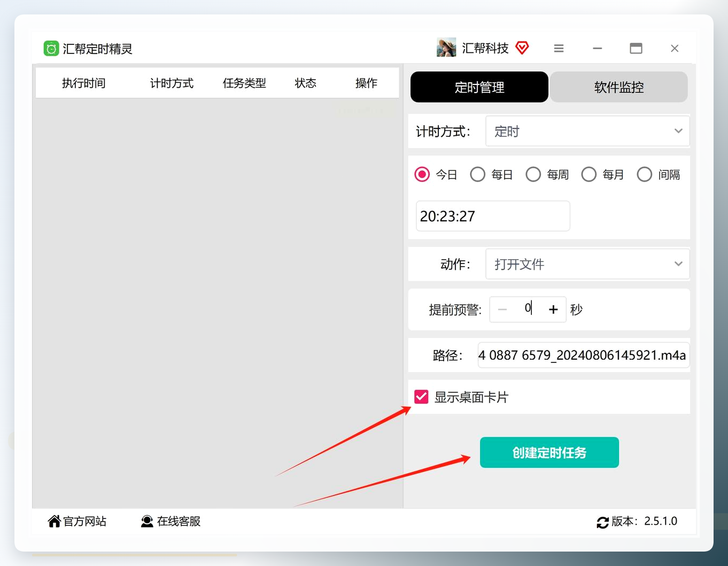Click the 执行时间 column header
The width and height of the screenshot is (728, 566).
[84, 83]
